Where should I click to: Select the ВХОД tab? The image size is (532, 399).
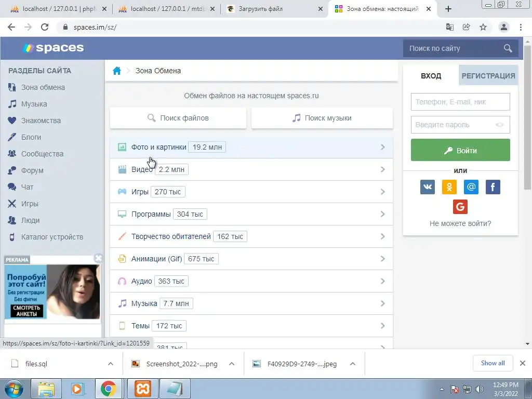pyautogui.click(x=431, y=76)
